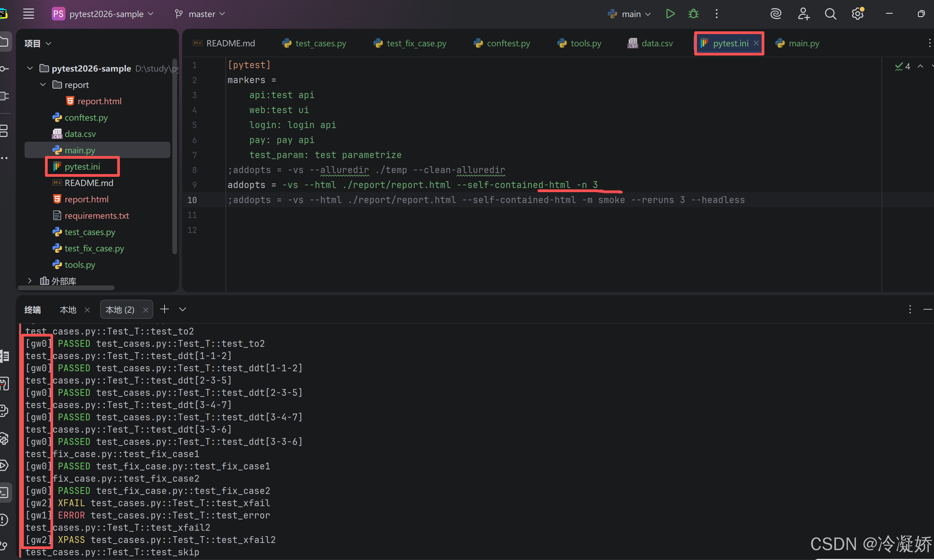This screenshot has width=934, height=560.
Task: Start debugging the main configuration
Action: (693, 14)
